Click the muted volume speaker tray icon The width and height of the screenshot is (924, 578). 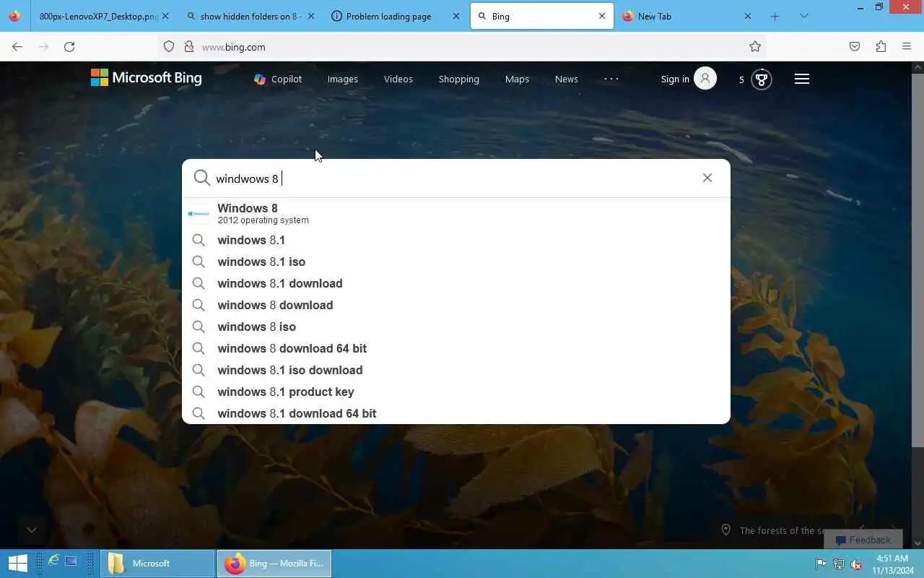coord(855,564)
